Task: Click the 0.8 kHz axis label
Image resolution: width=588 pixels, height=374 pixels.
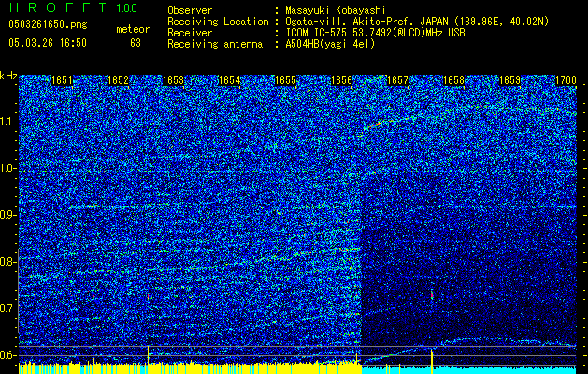Action: click(x=7, y=262)
